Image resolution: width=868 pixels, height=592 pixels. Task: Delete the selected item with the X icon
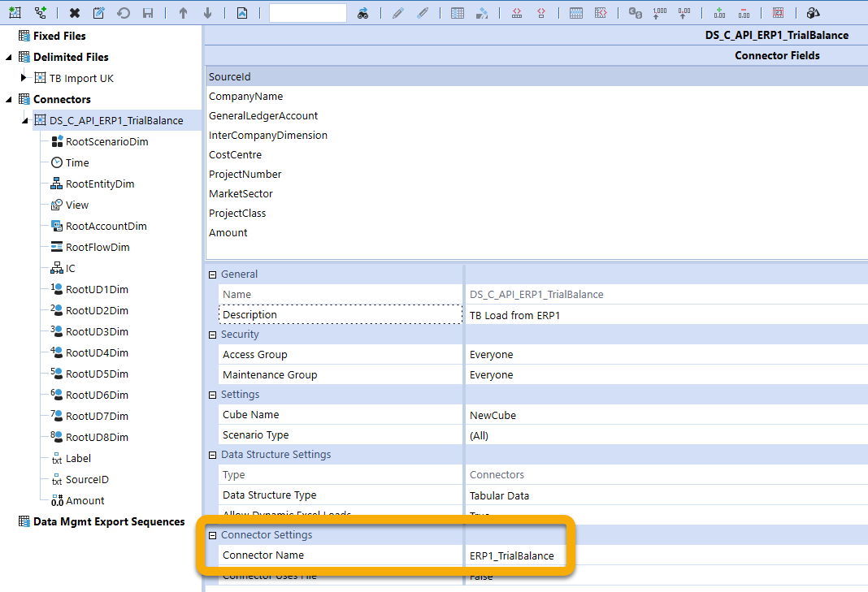point(74,13)
